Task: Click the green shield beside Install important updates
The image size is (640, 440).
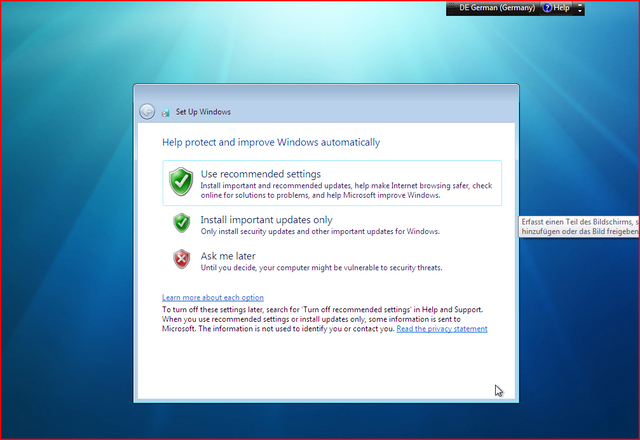Action: click(x=182, y=223)
